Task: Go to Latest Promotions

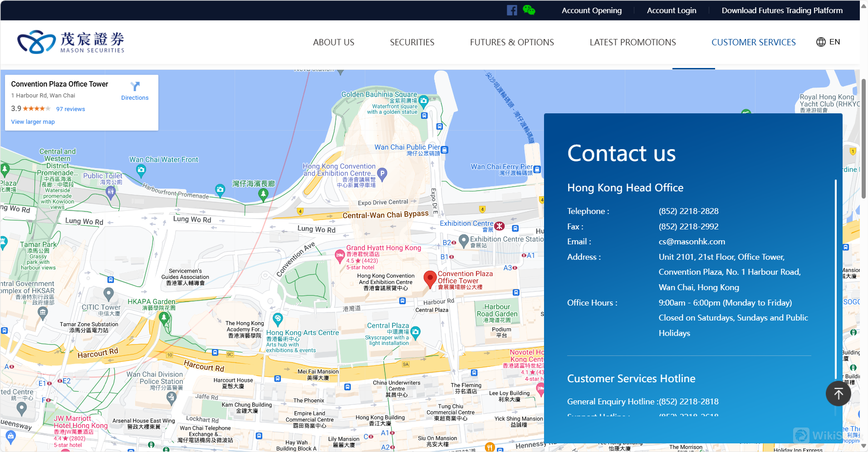Action: [x=633, y=42]
